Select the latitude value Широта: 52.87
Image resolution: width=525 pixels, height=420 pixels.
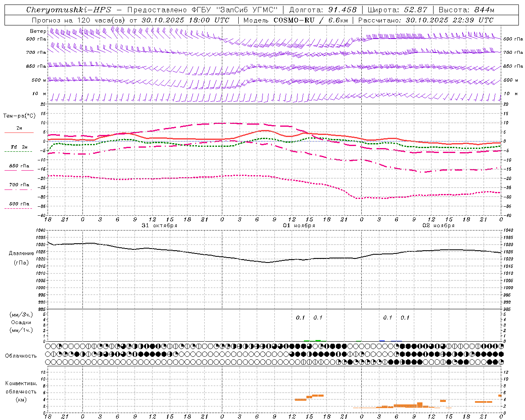coord(397,10)
